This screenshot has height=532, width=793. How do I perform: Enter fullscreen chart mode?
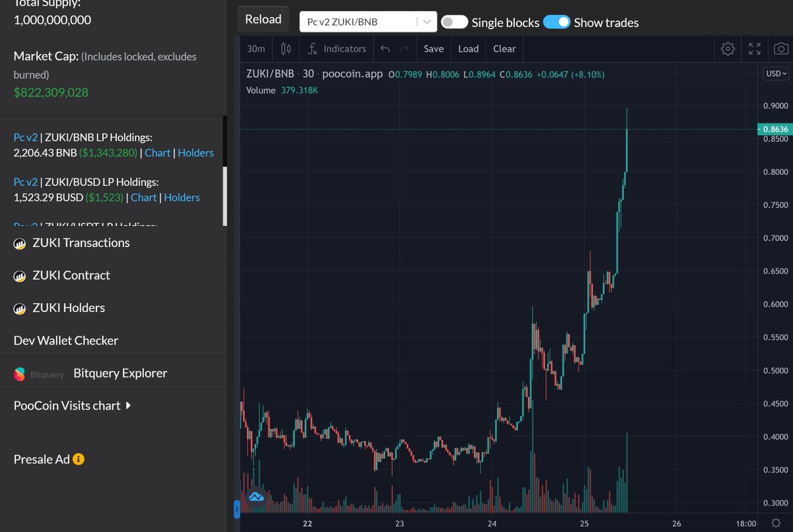(x=755, y=49)
